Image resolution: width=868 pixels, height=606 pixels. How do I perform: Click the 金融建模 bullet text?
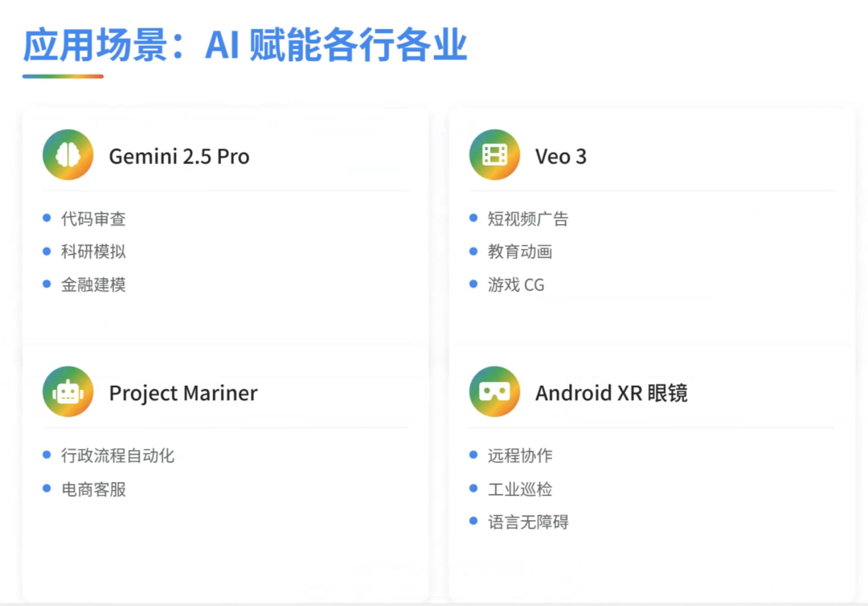pos(92,285)
